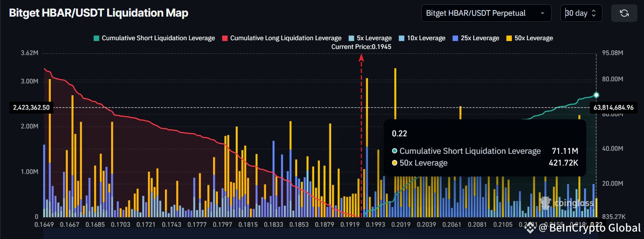Click the 0.1685 price axis label
This screenshot has width=644, height=239.
click(95, 225)
